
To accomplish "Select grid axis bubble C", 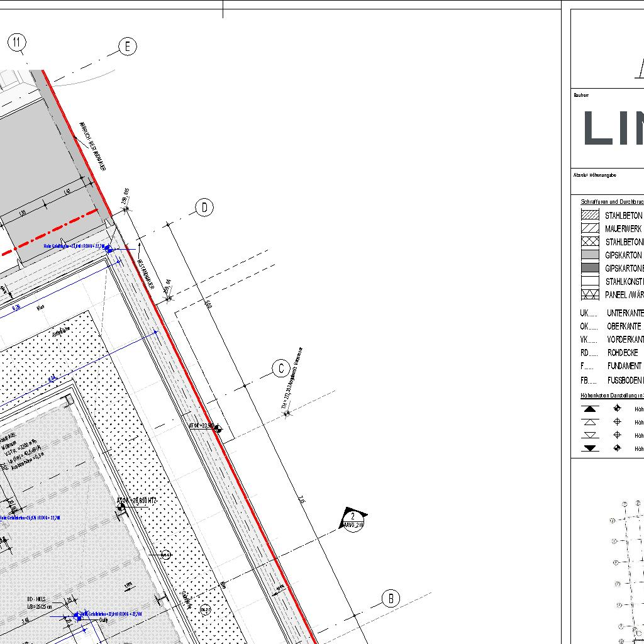I will tap(281, 369).
